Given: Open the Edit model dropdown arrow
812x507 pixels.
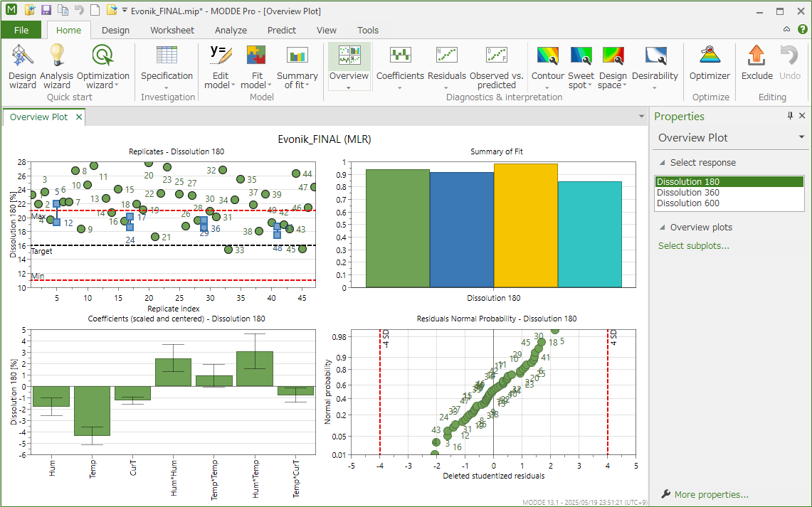Looking at the screenshot, I should (233, 86).
